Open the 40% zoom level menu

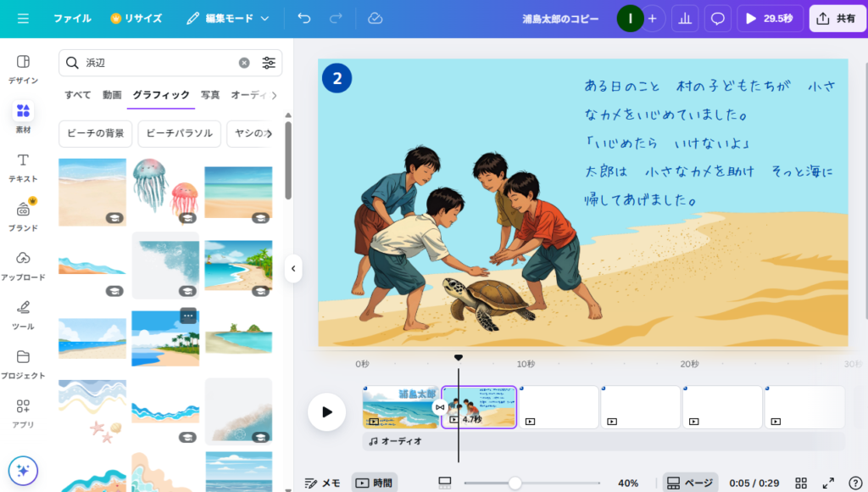(x=628, y=484)
